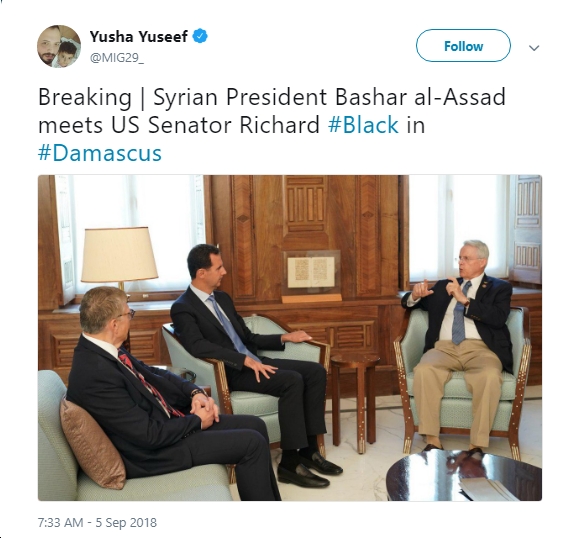Click the small wooden side table

tap(355, 402)
